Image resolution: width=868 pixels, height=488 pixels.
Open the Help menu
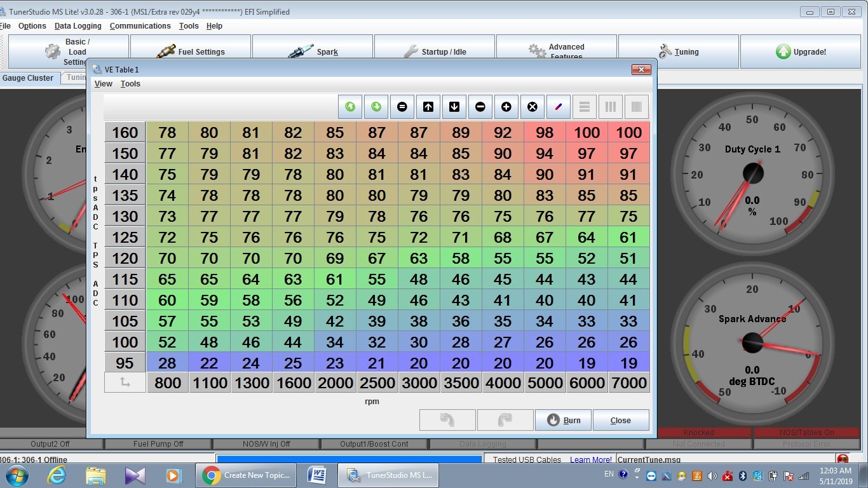click(x=214, y=26)
